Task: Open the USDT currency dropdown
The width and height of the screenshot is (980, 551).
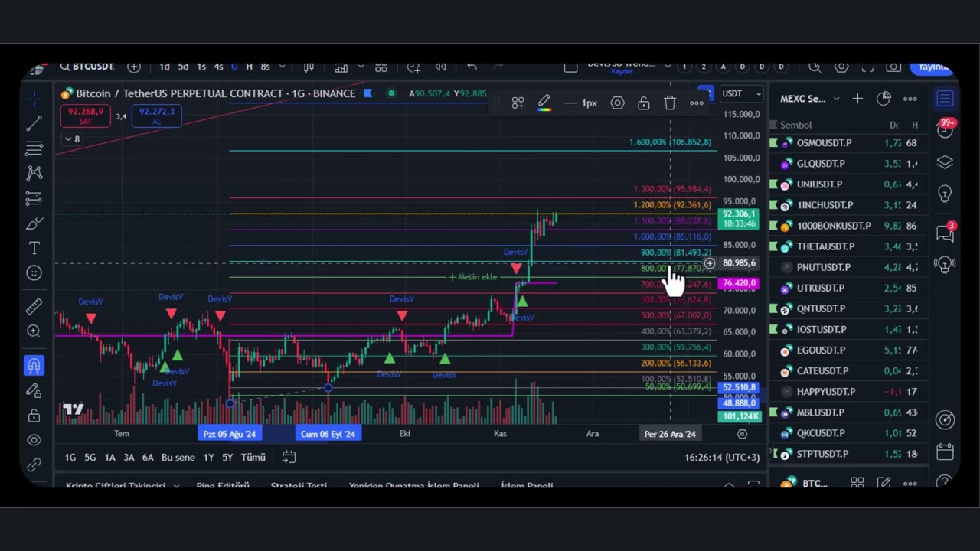Action: 742,93
